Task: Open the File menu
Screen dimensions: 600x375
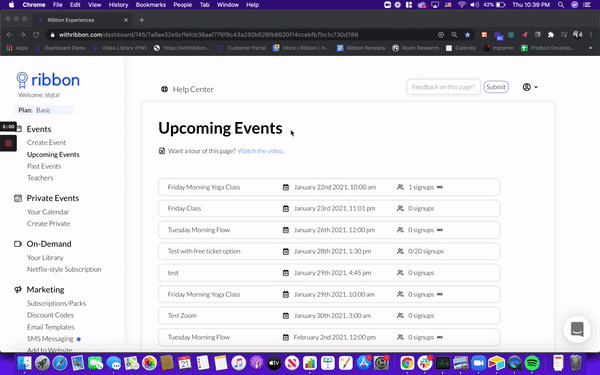Action: pyautogui.click(x=58, y=5)
